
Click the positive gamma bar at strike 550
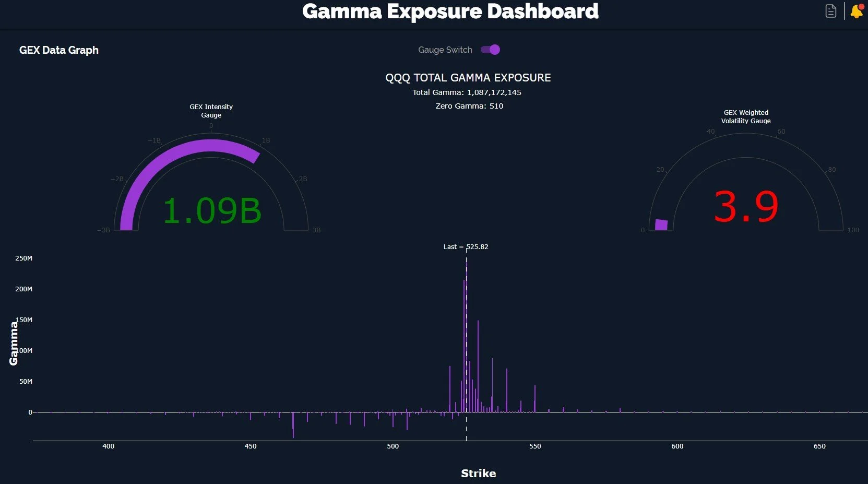point(535,399)
